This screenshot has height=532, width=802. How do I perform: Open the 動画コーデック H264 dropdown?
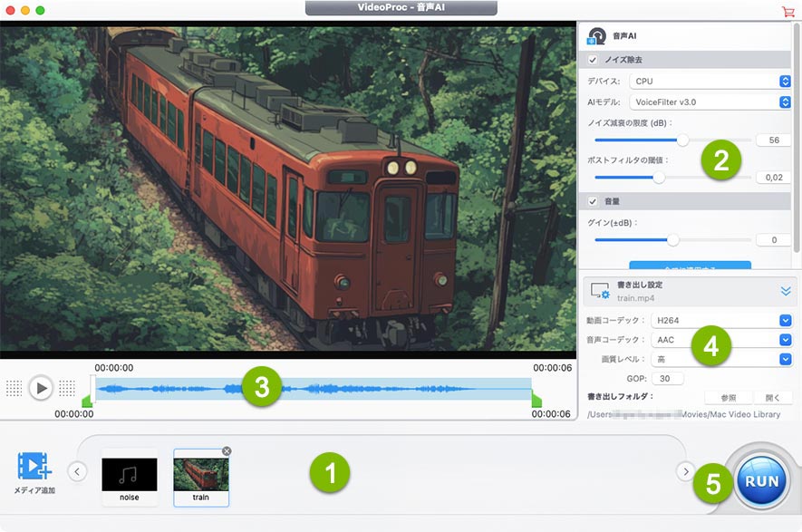[x=721, y=320]
